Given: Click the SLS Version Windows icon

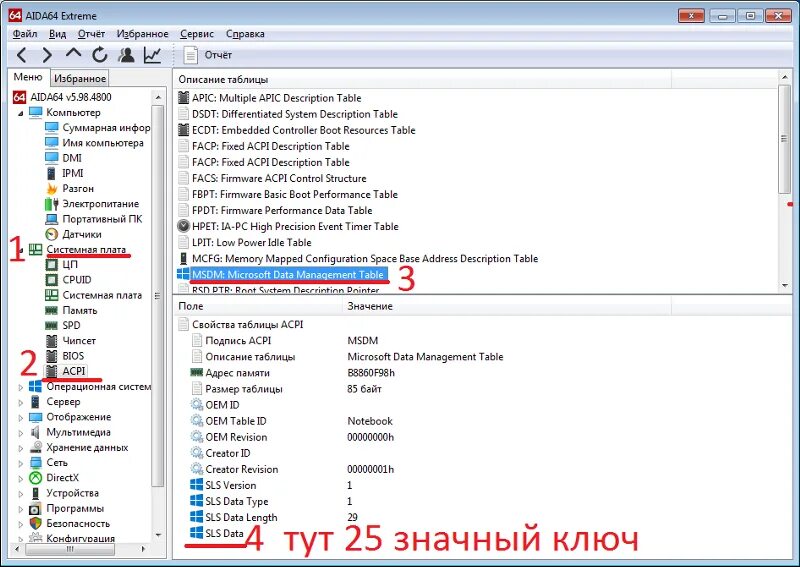Looking at the screenshot, I should [196, 485].
